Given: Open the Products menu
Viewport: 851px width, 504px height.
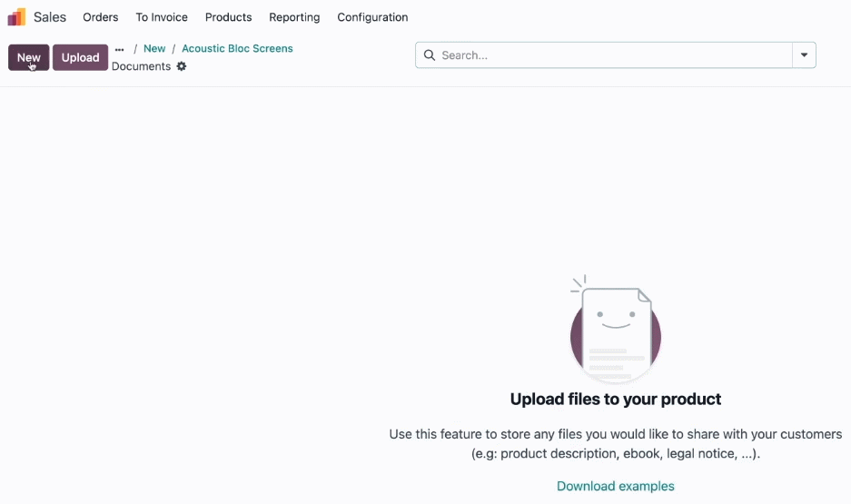Looking at the screenshot, I should (x=229, y=17).
